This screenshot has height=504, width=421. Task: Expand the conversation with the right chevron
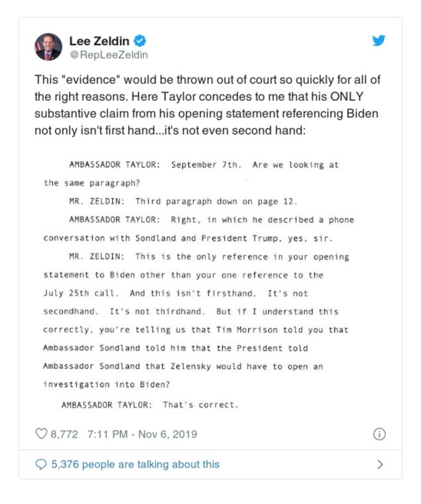point(380,464)
